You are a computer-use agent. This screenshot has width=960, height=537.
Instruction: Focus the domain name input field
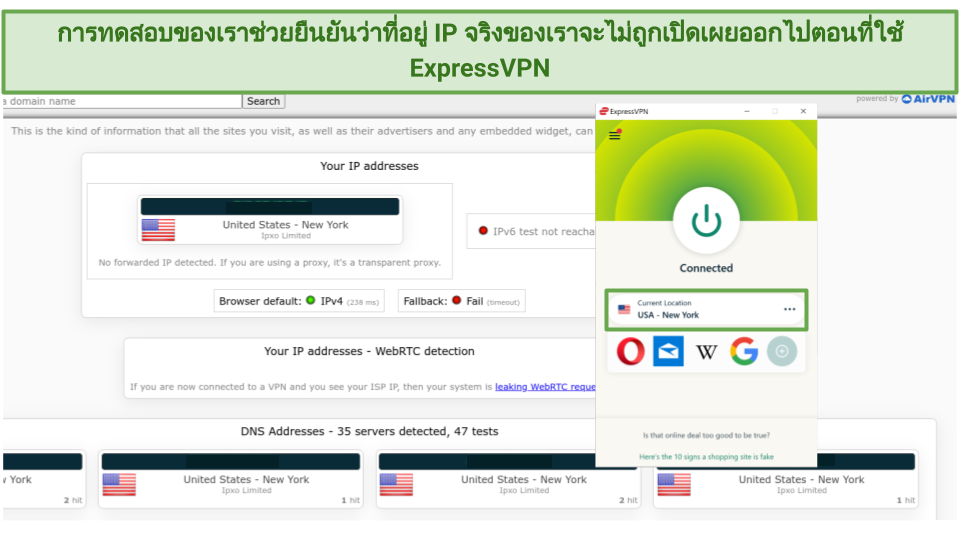click(x=122, y=101)
